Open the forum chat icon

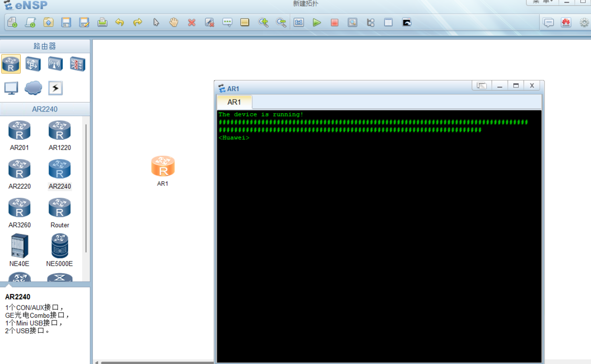[548, 23]
